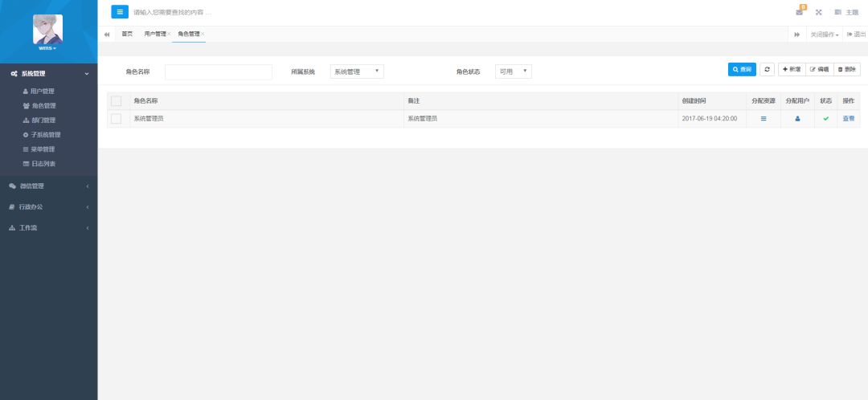Open 用户管理 in the sidebar
Viewport: 868px width, 400px height.
coord(42,92)
